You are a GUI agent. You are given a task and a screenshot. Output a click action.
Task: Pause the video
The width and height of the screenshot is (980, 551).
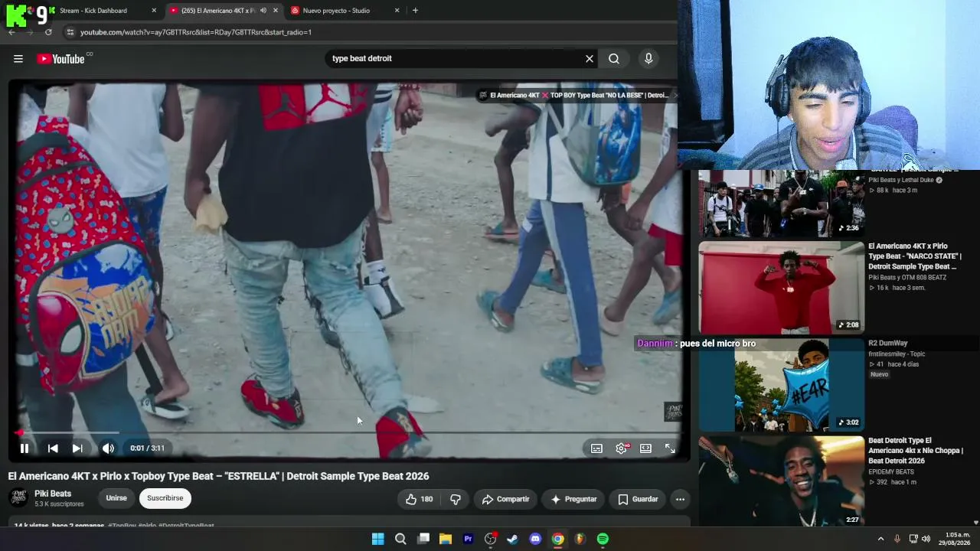(x=24, y=448)
